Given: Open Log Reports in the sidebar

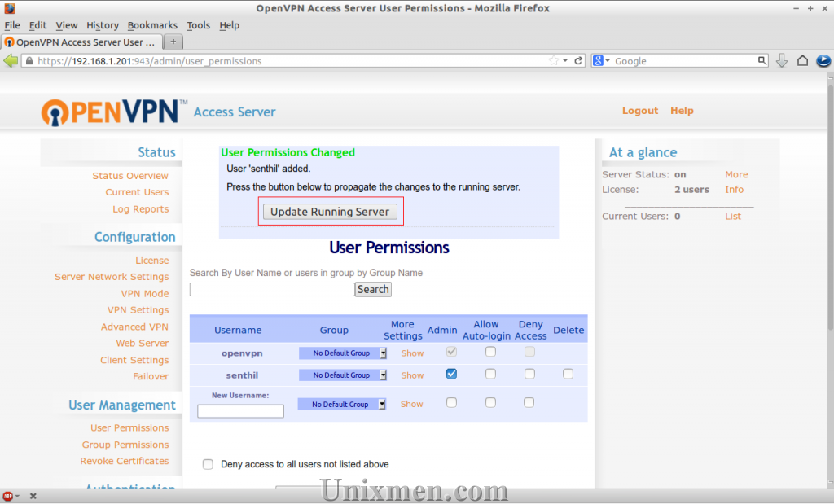Looking at the screenshot, I should [x=140, y=209].
